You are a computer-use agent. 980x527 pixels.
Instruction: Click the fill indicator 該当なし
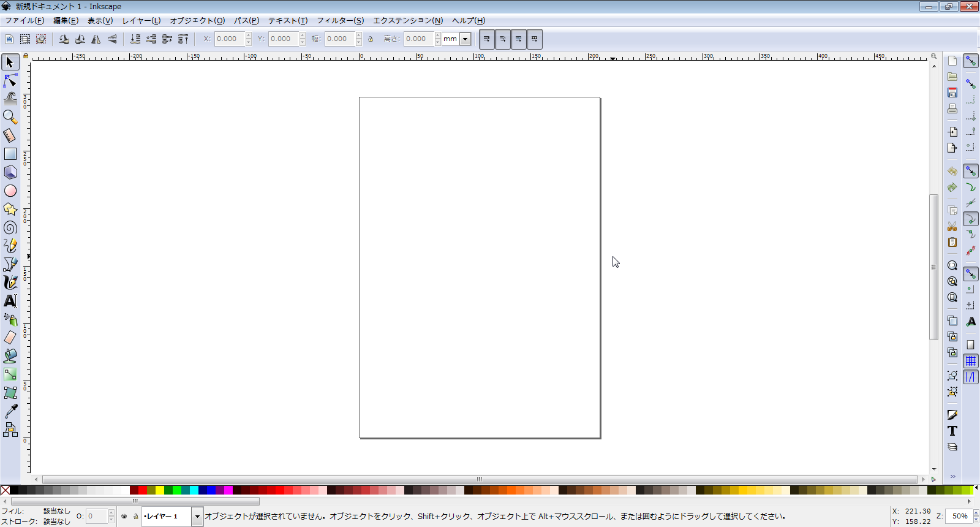click(x=57, y=511)
